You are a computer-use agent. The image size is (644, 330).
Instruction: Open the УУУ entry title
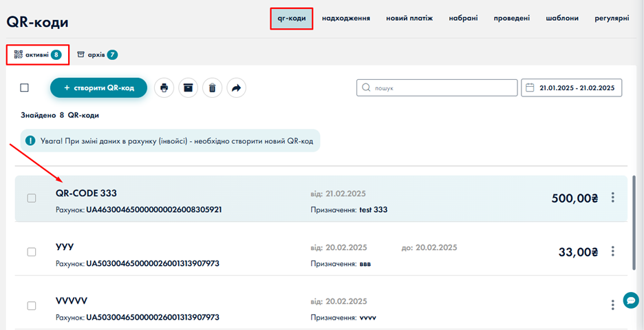tap(65, 247)
